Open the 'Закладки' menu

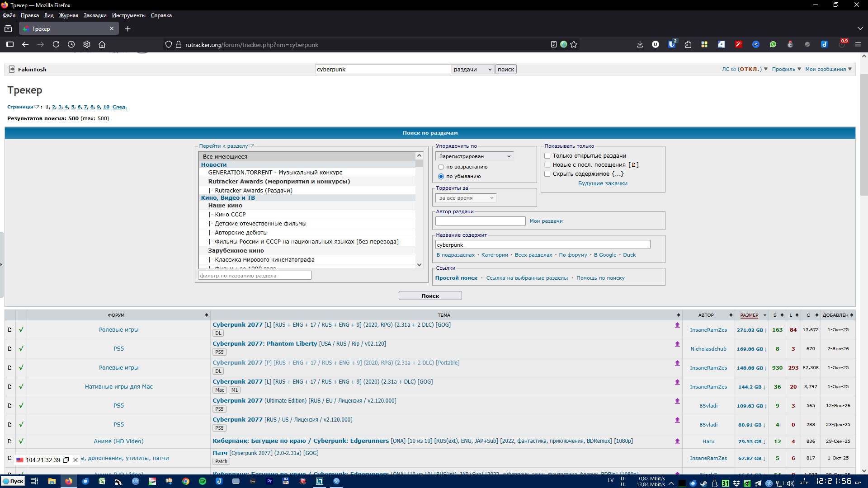point(95,15)
